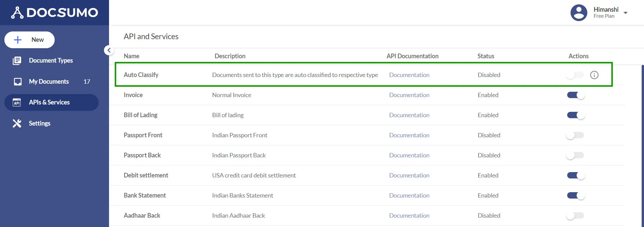Click the plus icon in New button
This screenshot has height=227, width=644.
[x=18, y=40]
